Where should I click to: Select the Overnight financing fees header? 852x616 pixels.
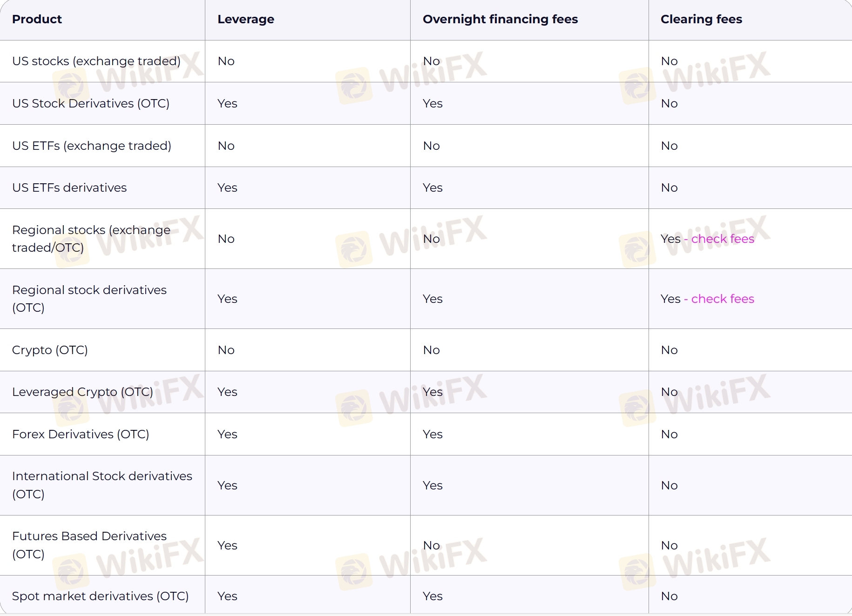(500, 19)
